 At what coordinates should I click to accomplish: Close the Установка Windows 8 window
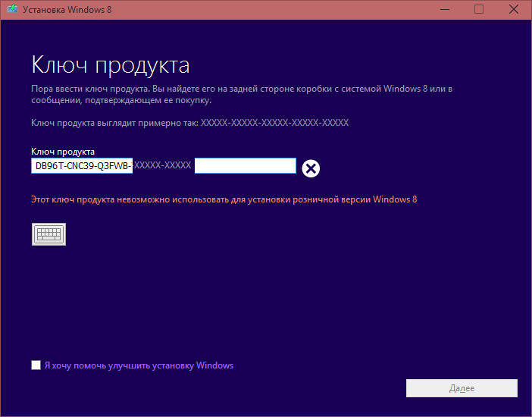click(514, 10)
